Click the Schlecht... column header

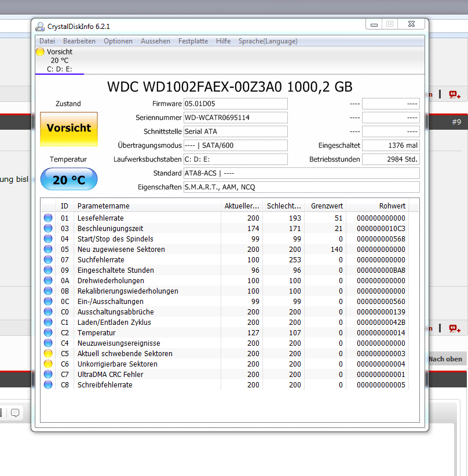pyautogui.click(x=284, y=206)
